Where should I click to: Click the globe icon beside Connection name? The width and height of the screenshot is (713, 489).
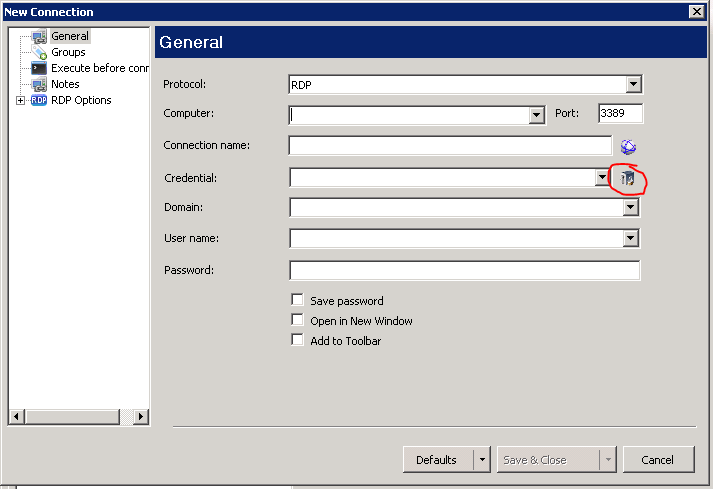(x=628, y=146)
